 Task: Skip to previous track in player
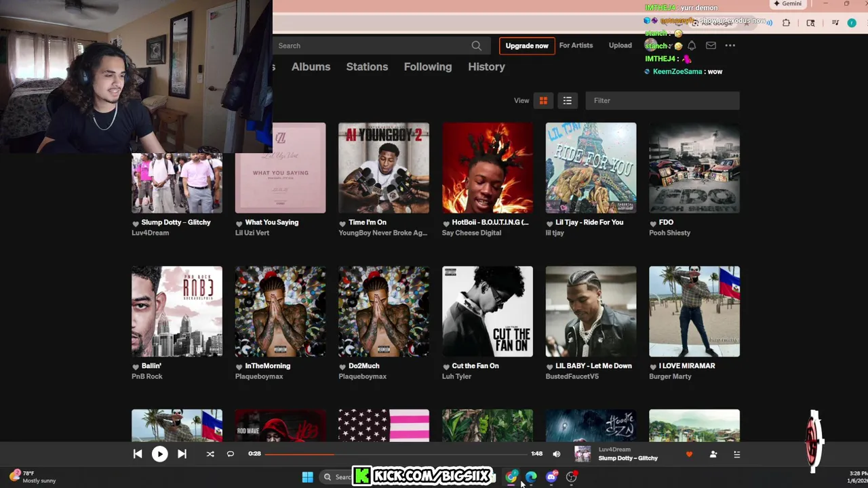(138, 454)
